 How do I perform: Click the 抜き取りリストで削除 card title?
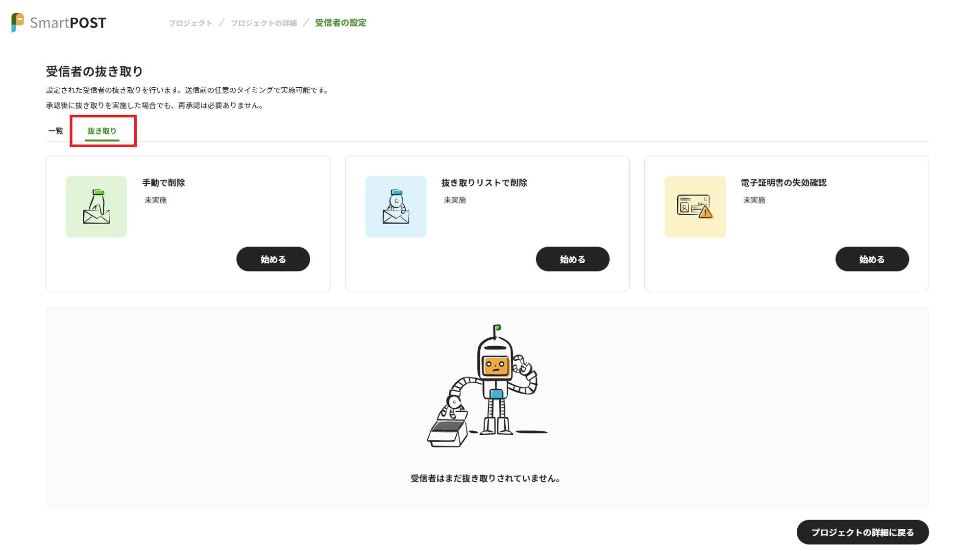pos(484,183)
